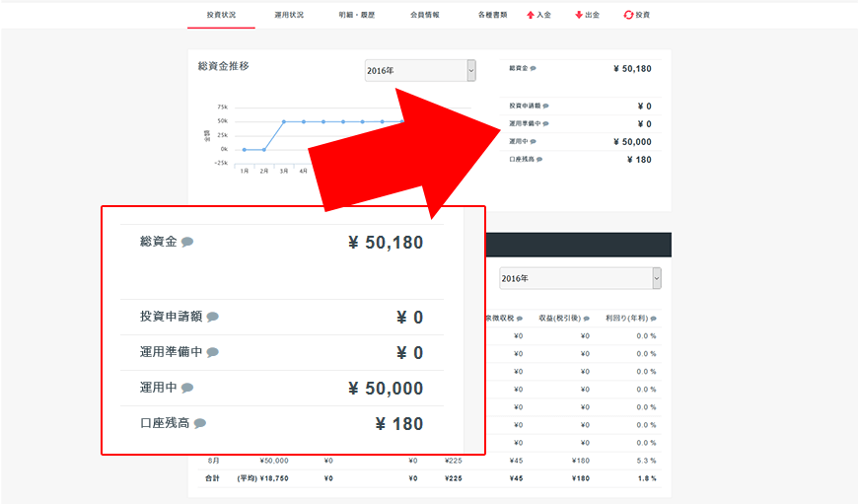Open the 各種書類 tab
Screen dimensions: 858x504
pyautogui.click(x=492, y=15)
